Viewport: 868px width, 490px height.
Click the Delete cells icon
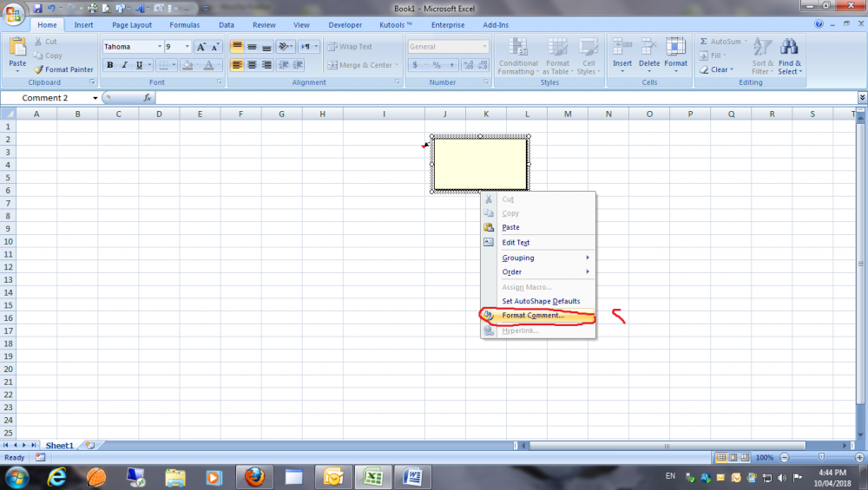coord(649,48)
